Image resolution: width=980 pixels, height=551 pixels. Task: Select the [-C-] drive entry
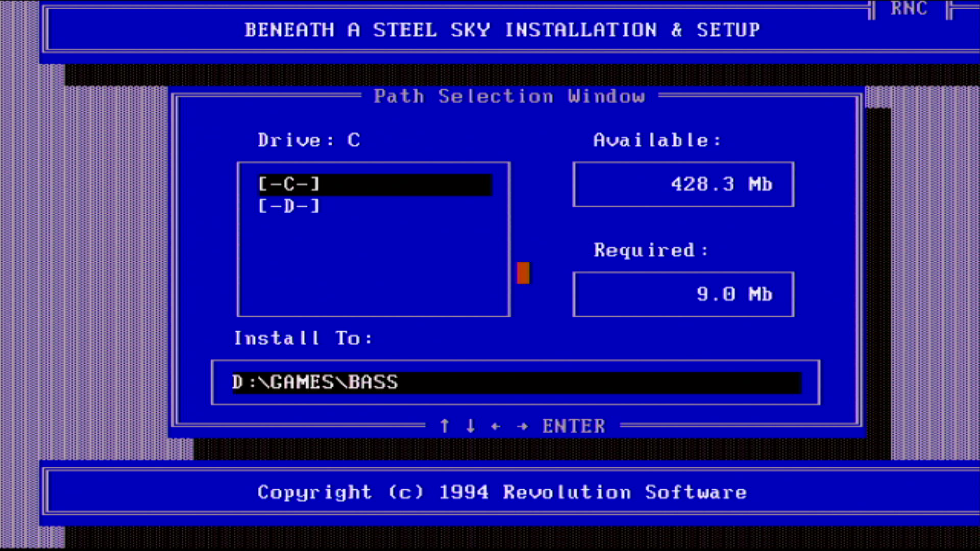coord(289,184)
